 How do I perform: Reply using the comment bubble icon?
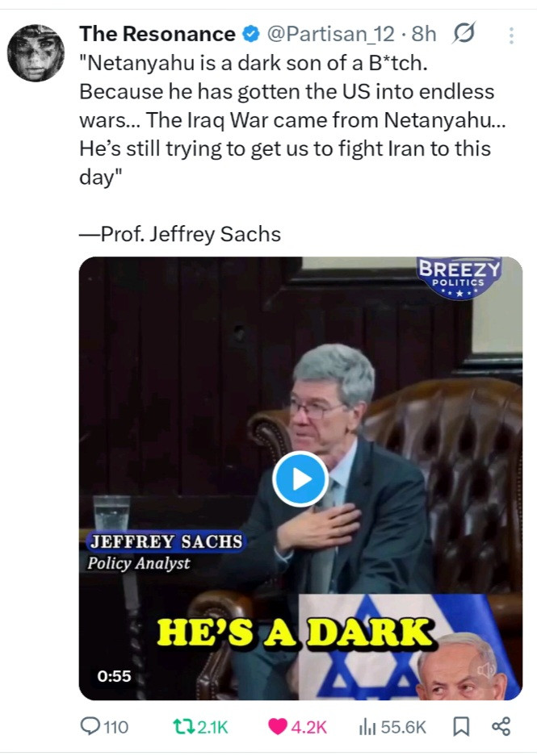[90, 726]
